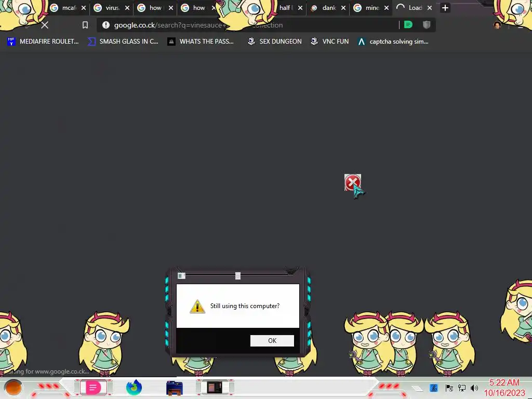Launch the blue fox browser from the taskbar

click(x=134, y=388)
